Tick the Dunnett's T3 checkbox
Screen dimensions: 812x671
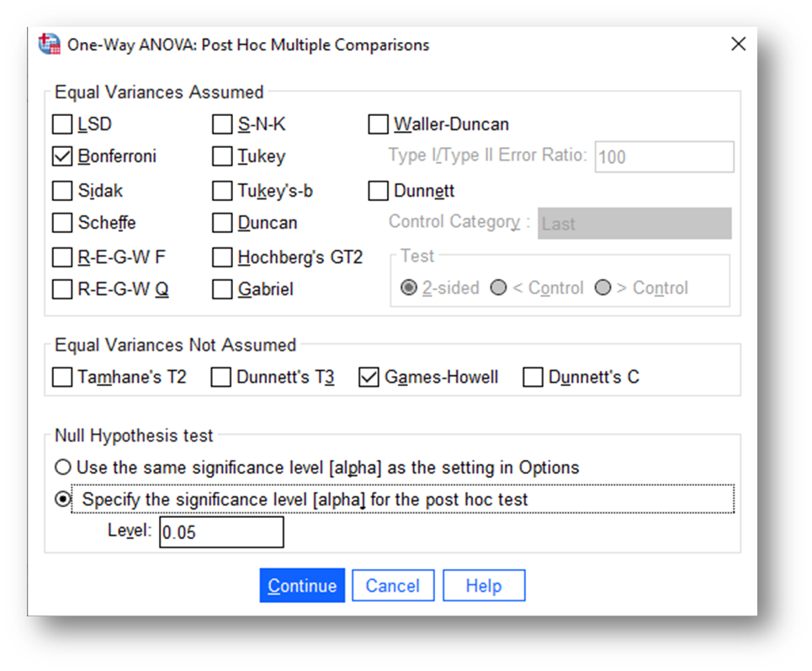[221, 378]
